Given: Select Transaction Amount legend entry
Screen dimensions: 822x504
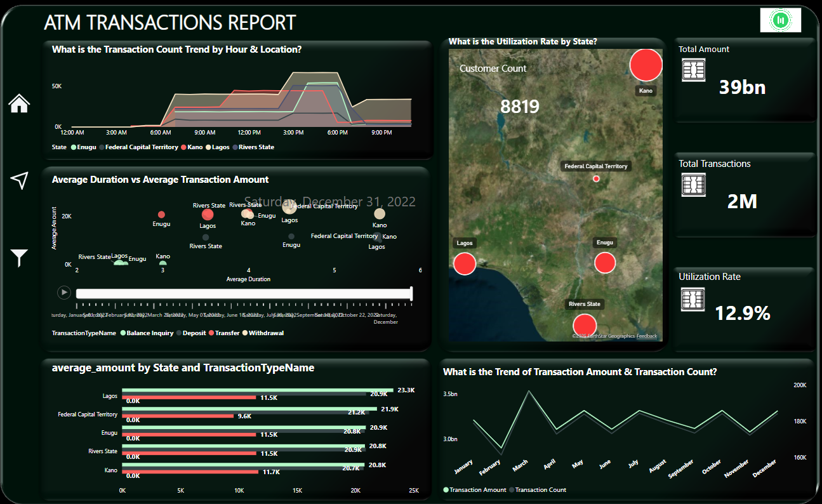Looking at the screenshot, I should pyautogui.click(x=475, y=489).
